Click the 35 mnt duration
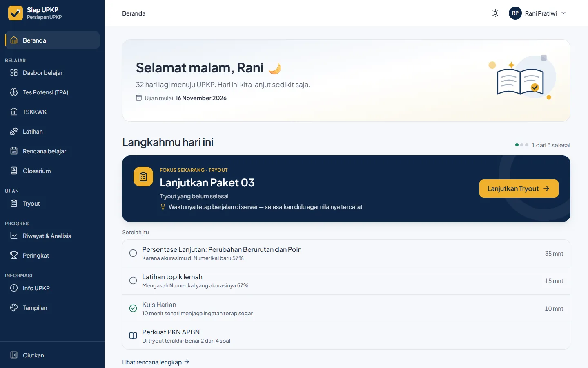Viewport: 588px width, 368px height. [554, 253]
